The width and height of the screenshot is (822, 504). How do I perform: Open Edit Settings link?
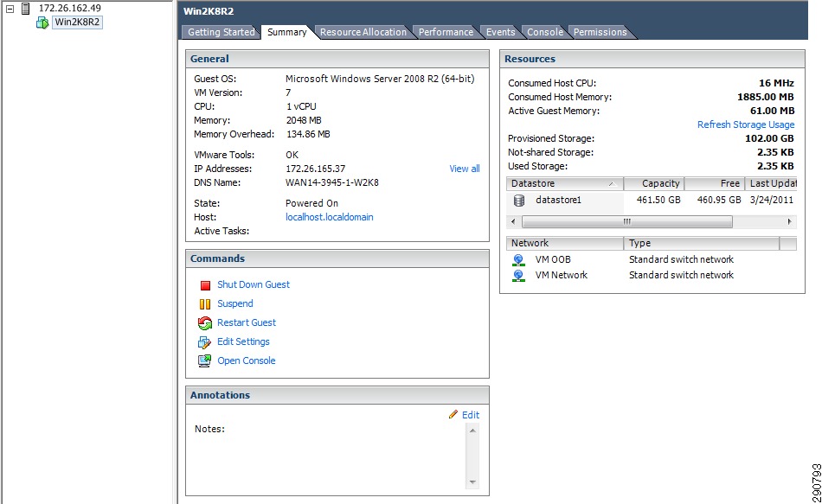click(x=243, y=341)
